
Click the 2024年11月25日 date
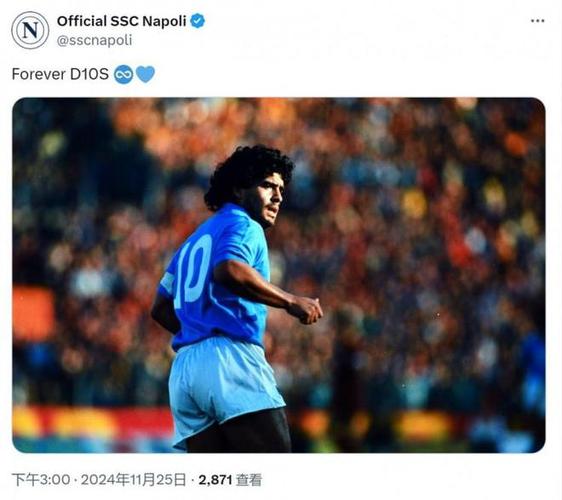click(133, 480)
